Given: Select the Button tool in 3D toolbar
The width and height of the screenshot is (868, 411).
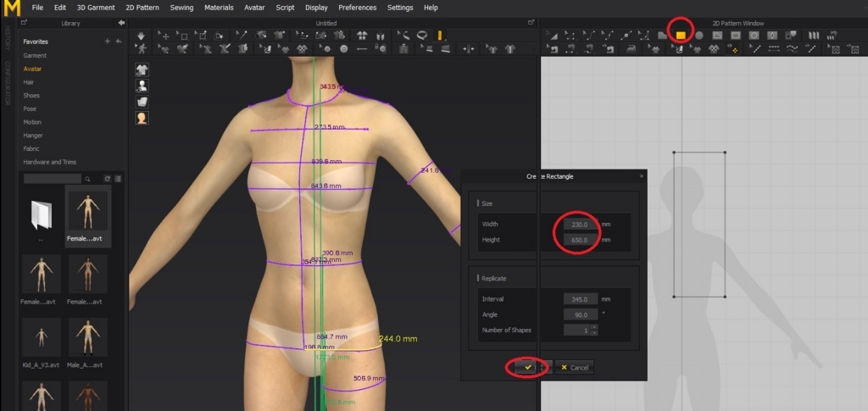Looking at the screenshot, I should click(344, 48).
